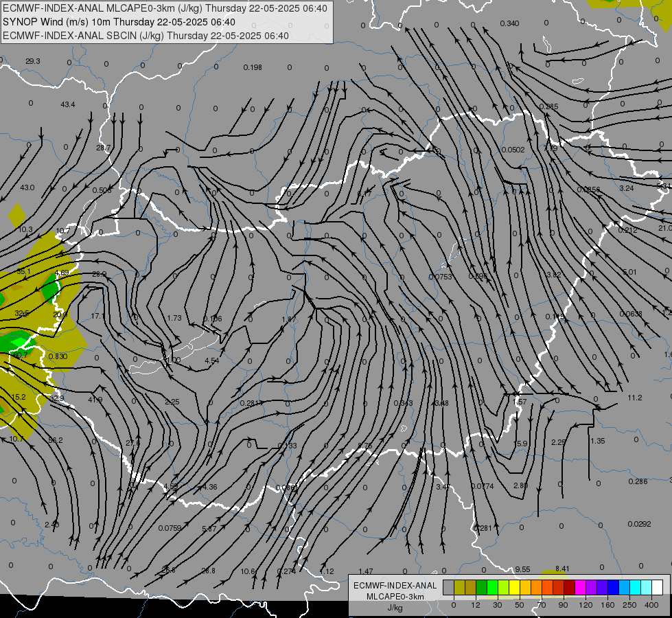672x618 pixels.
Task: Click the map value '60.7'
Action: click(x=21, y=355)
